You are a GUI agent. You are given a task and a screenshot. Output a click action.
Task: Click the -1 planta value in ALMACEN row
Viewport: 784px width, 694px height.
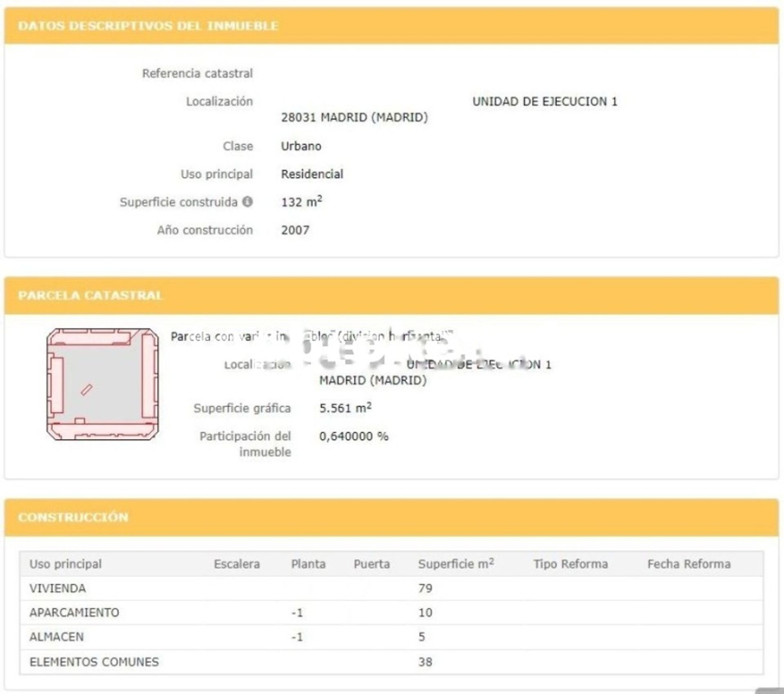click(x=297, y=636)
